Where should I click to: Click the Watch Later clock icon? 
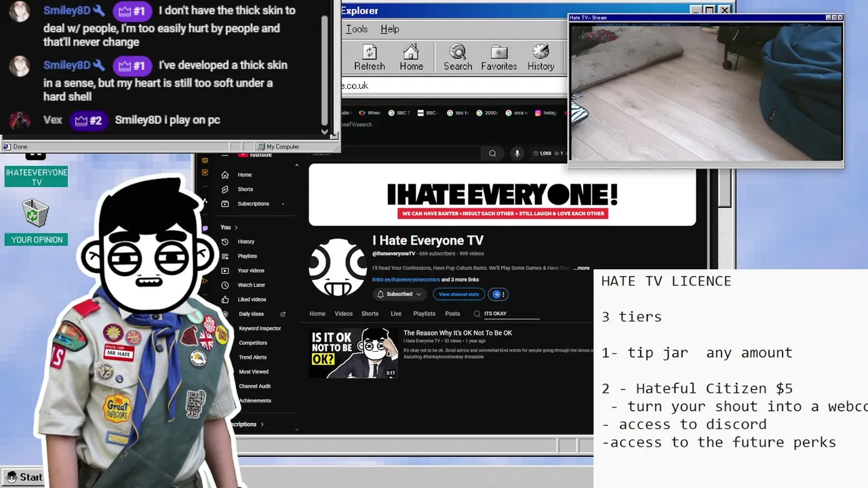[224, 285]
